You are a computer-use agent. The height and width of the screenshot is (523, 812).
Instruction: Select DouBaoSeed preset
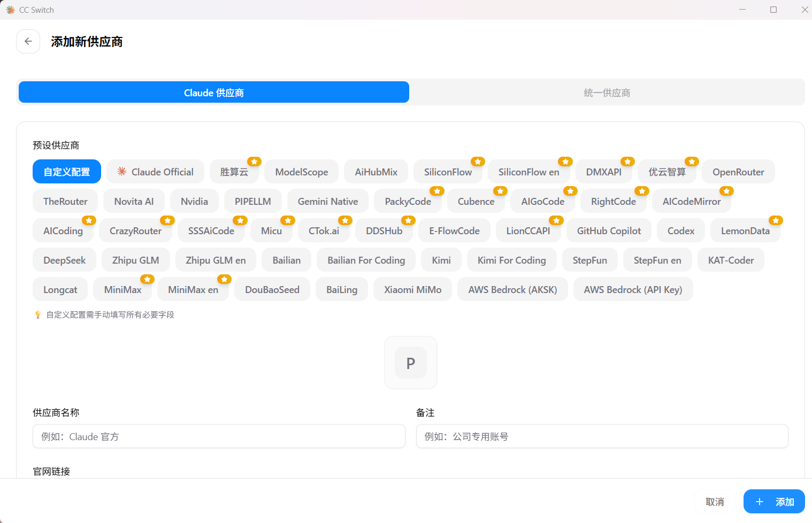[x=272, y=289]
